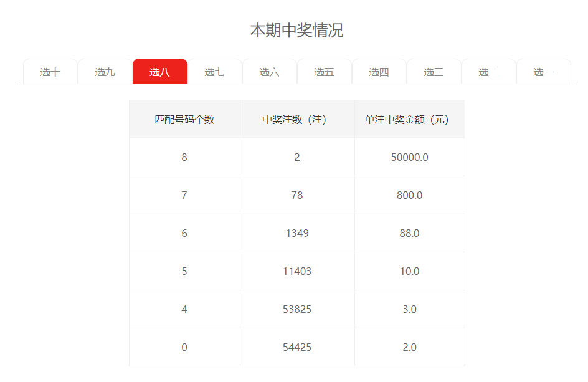The width and height of the screenshot is (588, 382).
Task: Click the 800.0 prize amount cell
Action: (x=409, y=196)
